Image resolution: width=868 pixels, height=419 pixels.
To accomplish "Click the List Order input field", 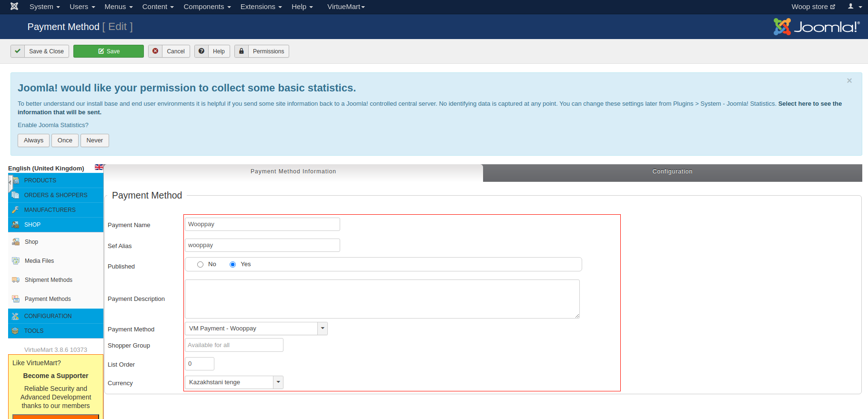I will 200,364.
